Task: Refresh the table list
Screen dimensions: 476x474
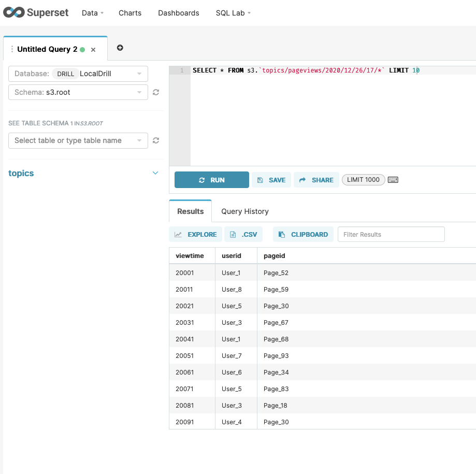Action: pos(156,140)
